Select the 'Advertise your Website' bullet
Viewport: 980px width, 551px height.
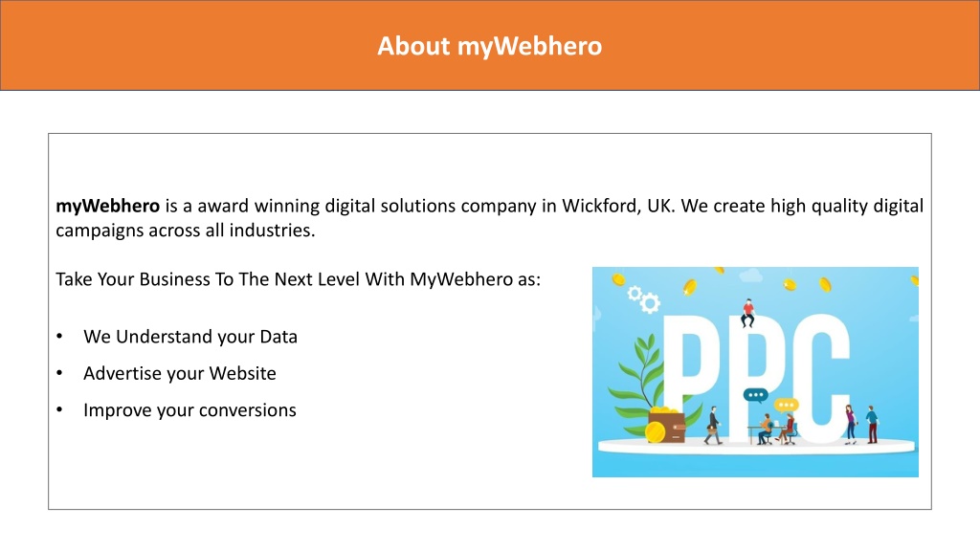179,374
